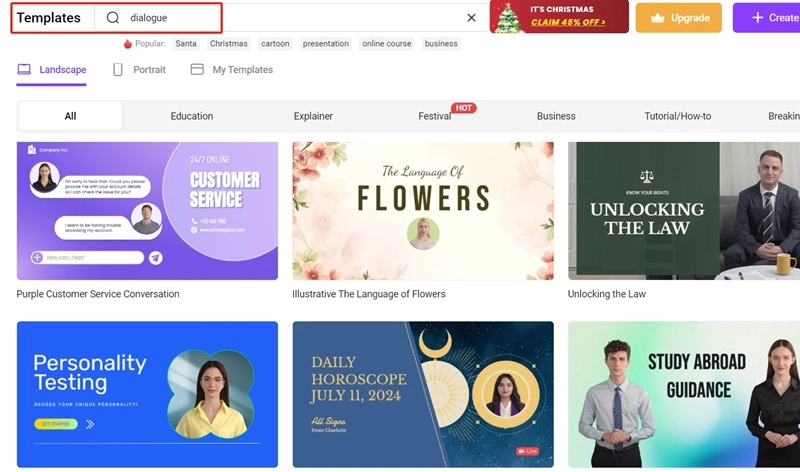Click the fire Popular icon
The height and width of the screenshot is (472, 800).
click(x=127, y=44)
